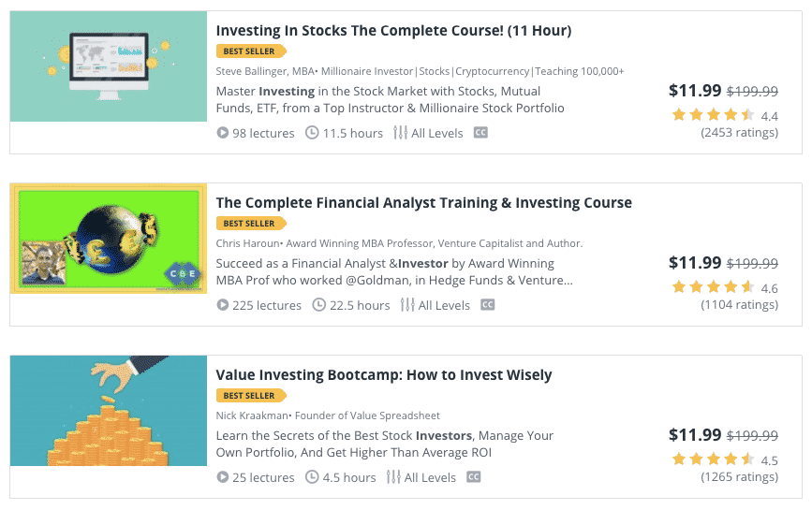
Task: Click the clock icon next to 4.5 hours
Action: 312,477
